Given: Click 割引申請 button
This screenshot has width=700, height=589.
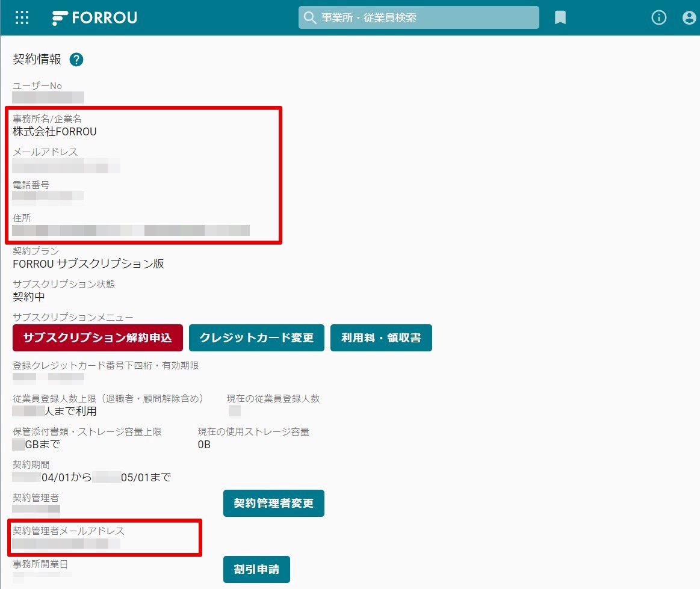Looking at the screenshot, I should [256, 569].
